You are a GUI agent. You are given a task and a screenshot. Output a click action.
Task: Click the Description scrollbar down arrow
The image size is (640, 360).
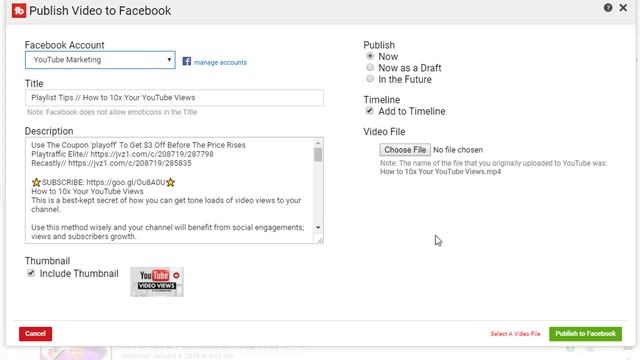[318, 227]
